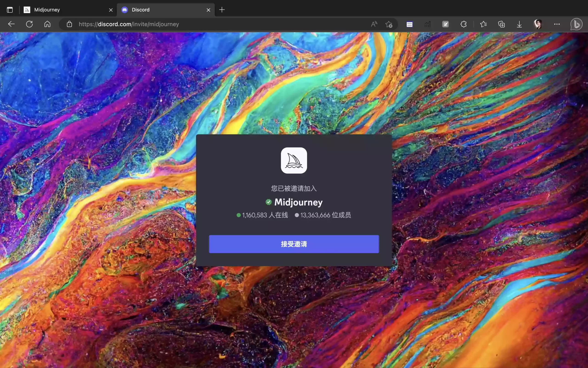The height and width of the screenshot is (368, 588).
Task: Open the striped card extension icon
Action: point(409,24)
